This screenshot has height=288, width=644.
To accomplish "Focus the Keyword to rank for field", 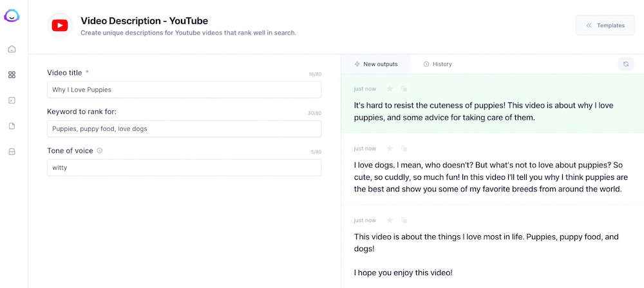I will [184, 129].
